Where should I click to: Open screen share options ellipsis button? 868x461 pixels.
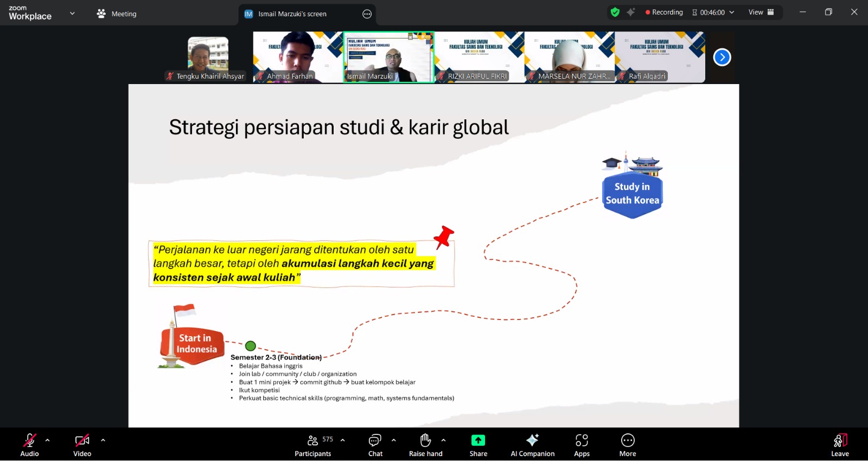(367, 14)
